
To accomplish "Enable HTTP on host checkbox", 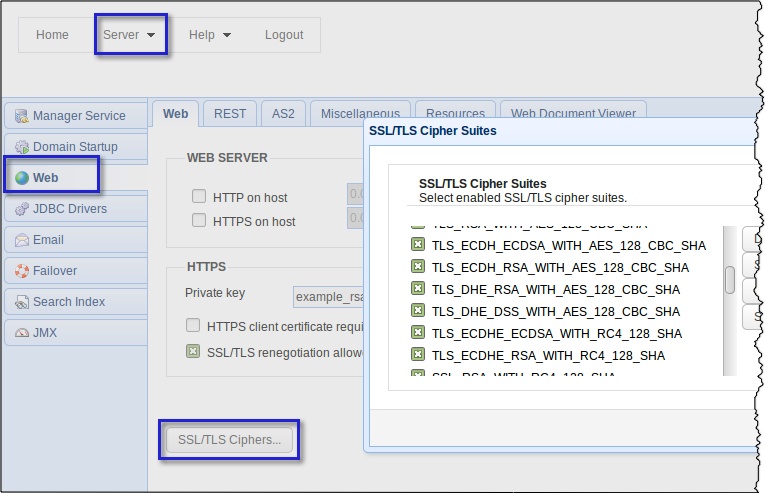I will tap(199, 196).
